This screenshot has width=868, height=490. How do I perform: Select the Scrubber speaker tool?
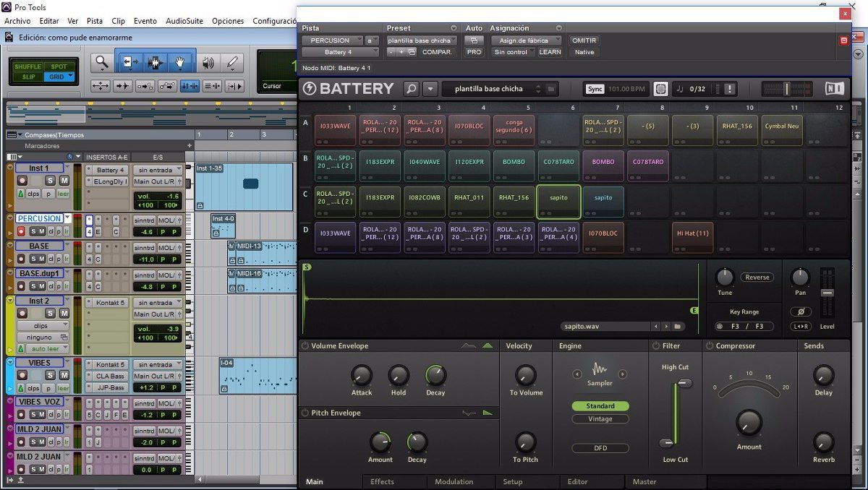click(208, 64)
